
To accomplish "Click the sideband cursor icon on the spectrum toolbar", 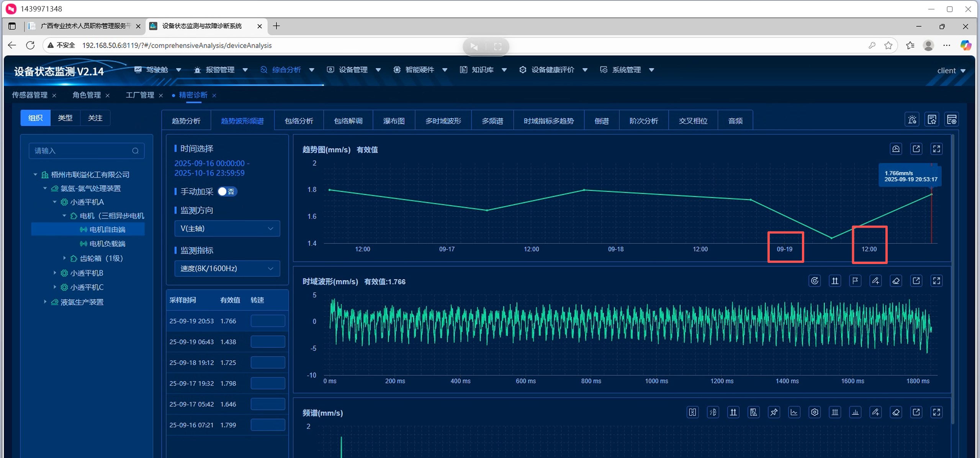I will click(x=713, y=412).
